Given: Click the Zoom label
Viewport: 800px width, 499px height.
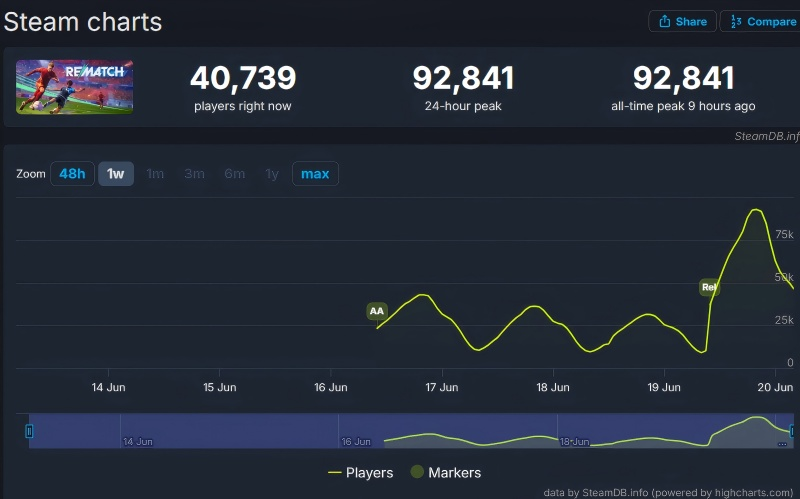Looking at the screenshot, I should point(31,174).
